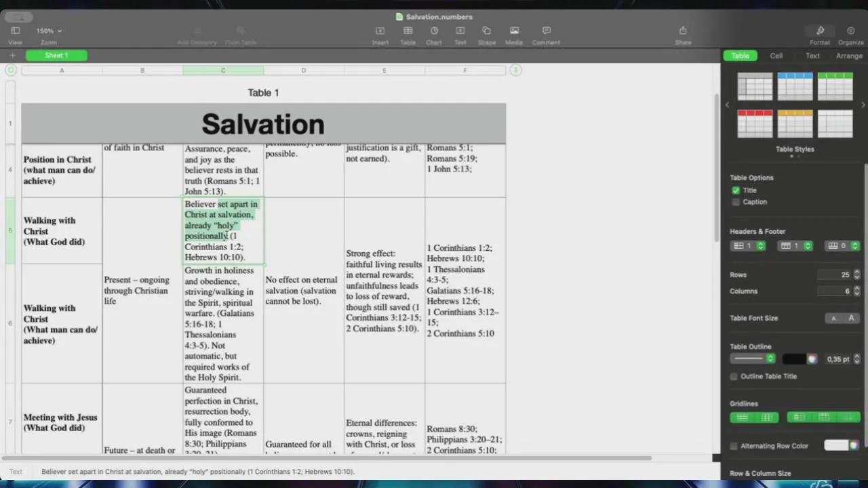Image resolution: width=868 pixels, height=488 pixels.
Task: Toggle header row gridlines
Action: coord(824,418)
